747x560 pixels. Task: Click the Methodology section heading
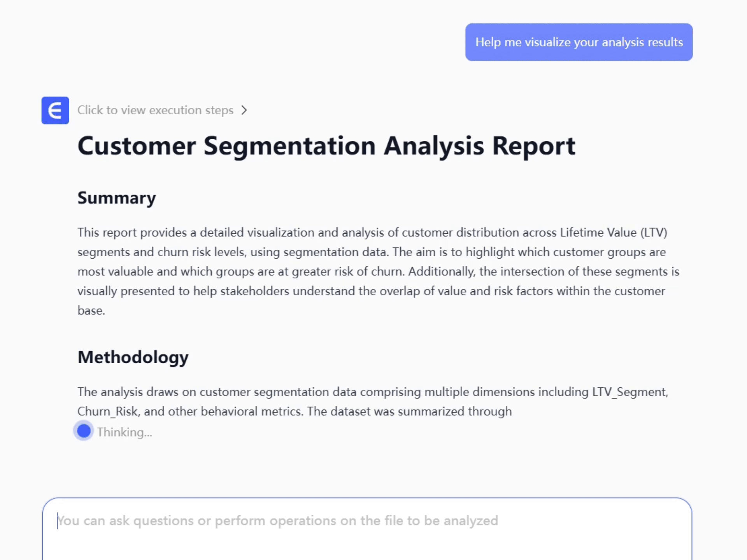133,357
